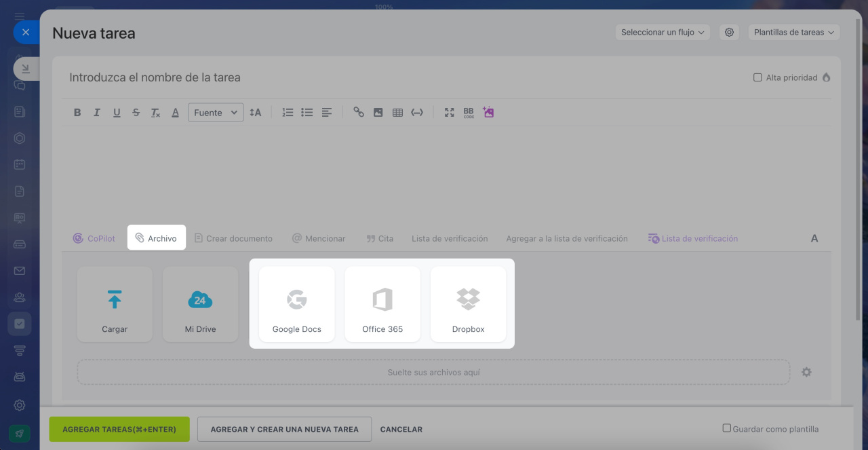Enable Alta prioridad checkbox

tap(757, 77)
